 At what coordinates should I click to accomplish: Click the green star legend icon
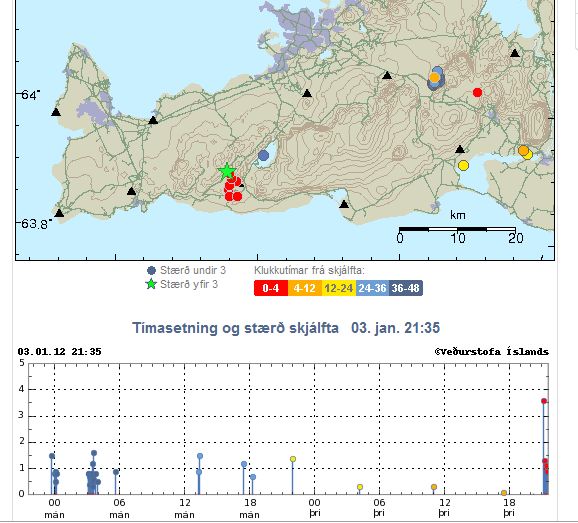[x=151, y=284]
